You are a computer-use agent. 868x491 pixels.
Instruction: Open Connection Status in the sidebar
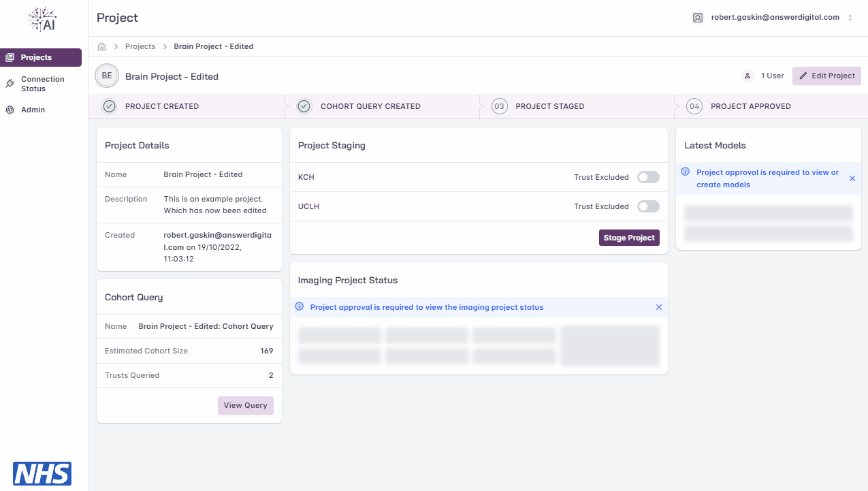point(41,84)
